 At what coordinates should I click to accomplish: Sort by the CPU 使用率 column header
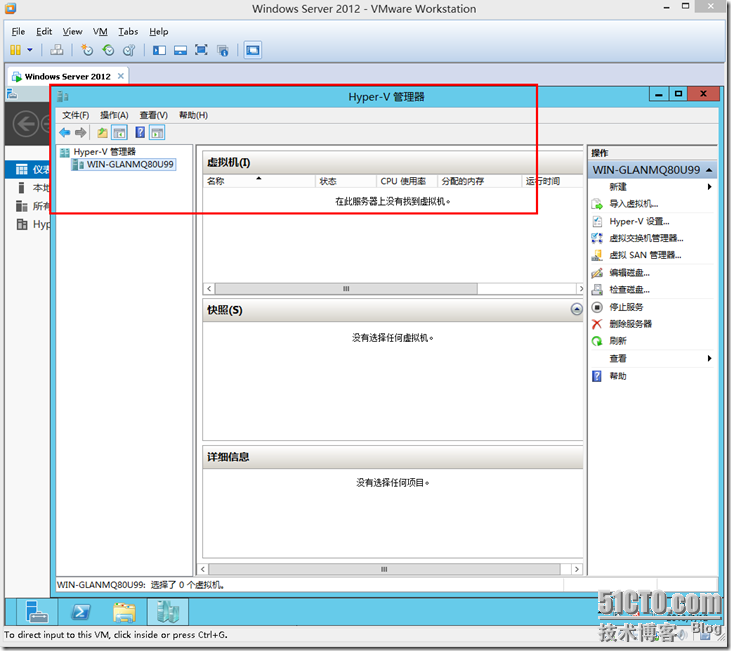pos(407,181)
